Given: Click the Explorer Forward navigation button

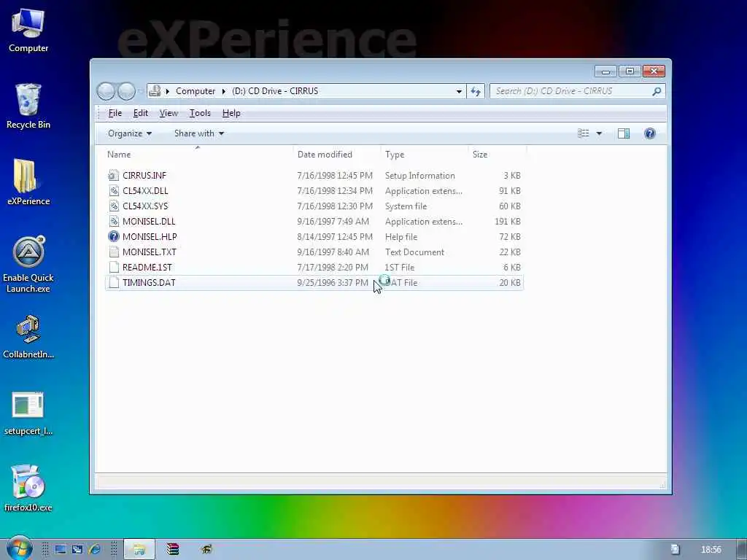Looking at the screenshot, I should point(126,91).
